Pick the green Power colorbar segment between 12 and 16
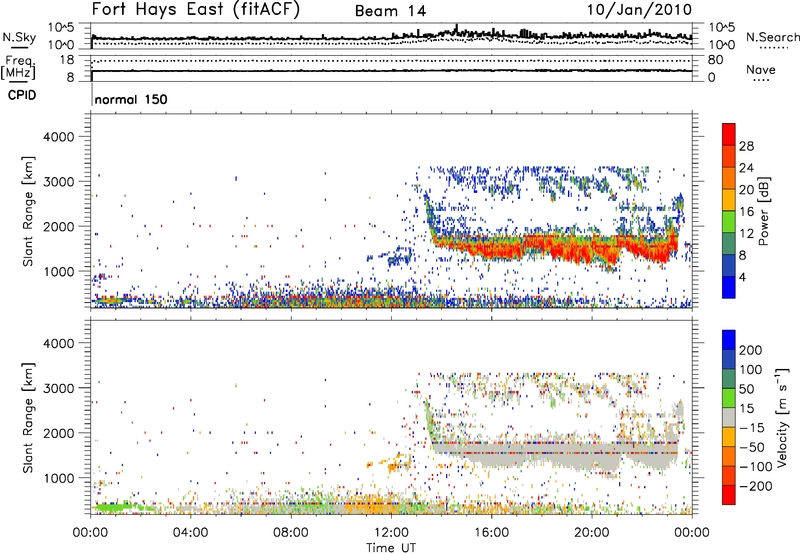Screen dimensions: 800x554 click(729, 222)
